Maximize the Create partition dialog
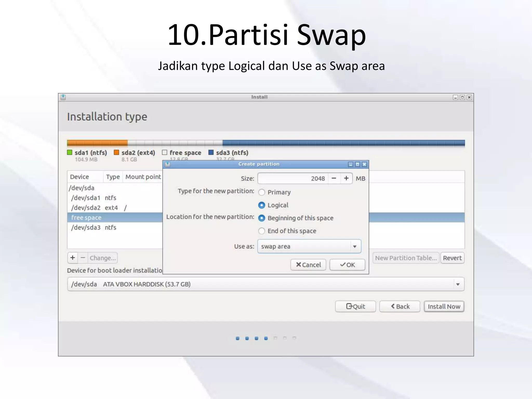 (x=357, y=164)
